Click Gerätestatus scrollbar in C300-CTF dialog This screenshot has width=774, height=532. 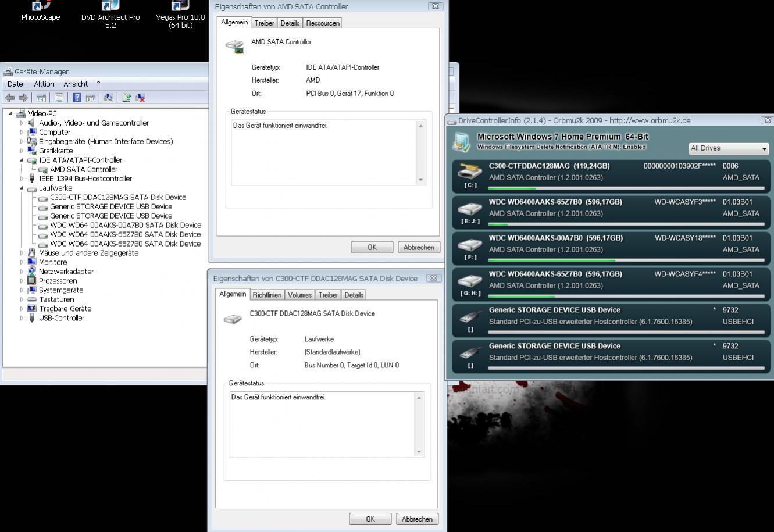[x=419, y=425]
